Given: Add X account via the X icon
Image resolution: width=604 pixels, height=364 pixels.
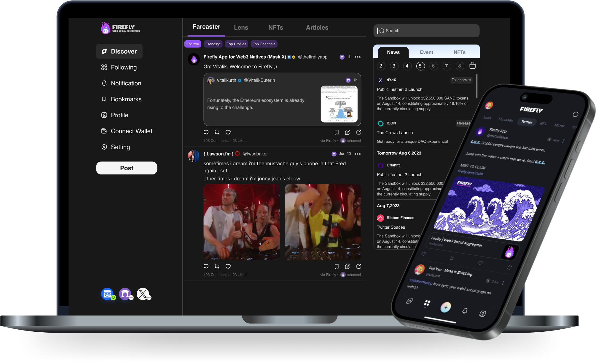Looking at the screenshot, I should pos(144,294).
